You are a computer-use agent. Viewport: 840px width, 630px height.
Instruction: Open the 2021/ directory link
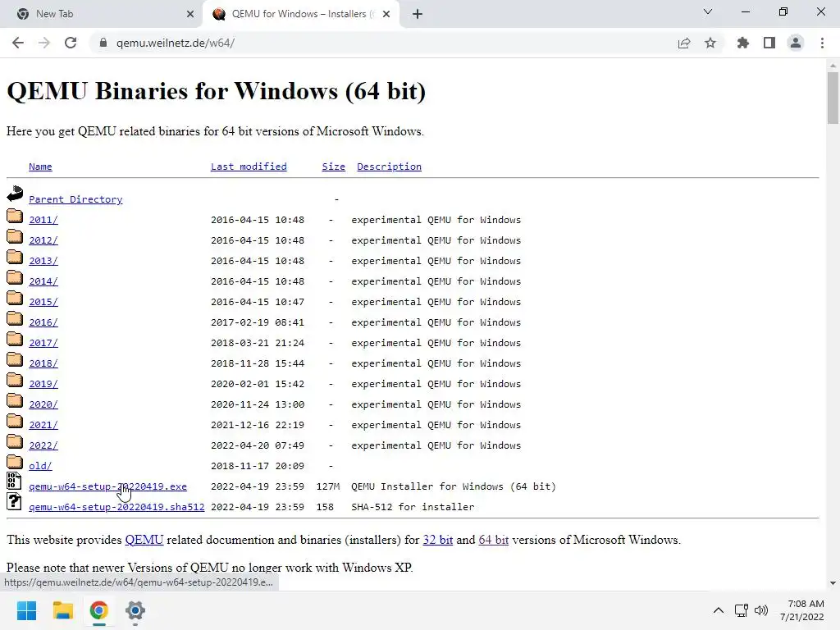point(43,426)
